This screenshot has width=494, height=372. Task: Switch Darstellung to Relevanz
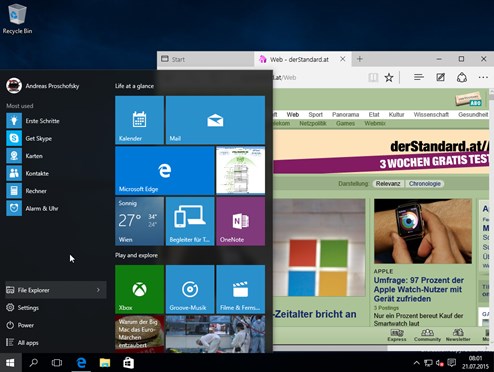388,184
